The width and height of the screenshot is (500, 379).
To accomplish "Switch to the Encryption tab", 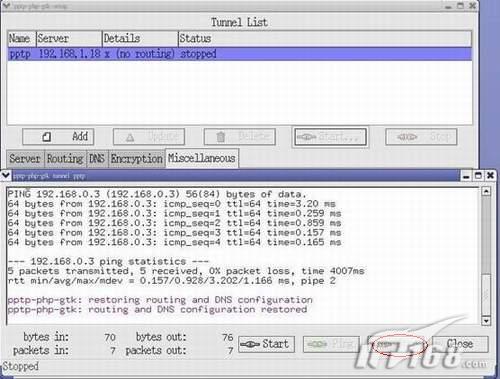I will coord(136,159).
